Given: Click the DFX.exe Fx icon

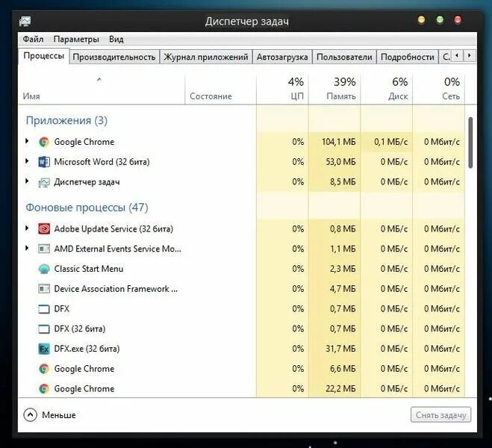Looking at the screenshot, I should [44, 349].
